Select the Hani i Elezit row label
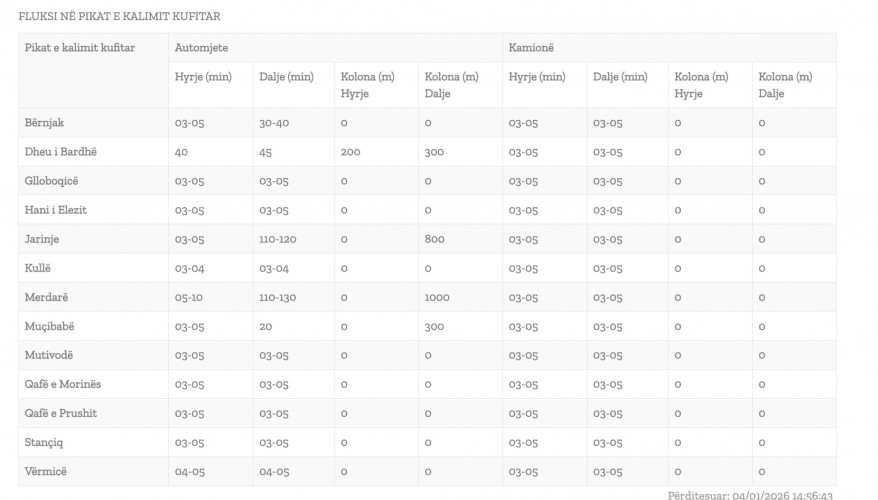The height and width of the screenshot is (500, 878). 55,210
